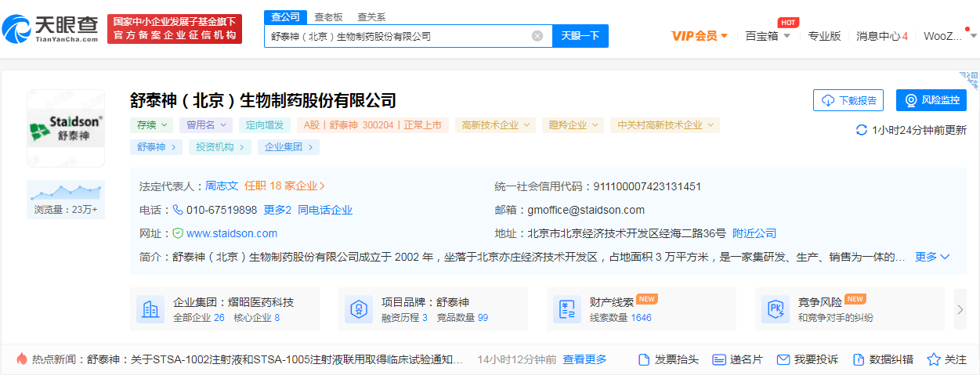The image size is (980, 375).
Task: Expand the 中关村高新技术企业 tag dropdown
Action: (x=665, y=124)
